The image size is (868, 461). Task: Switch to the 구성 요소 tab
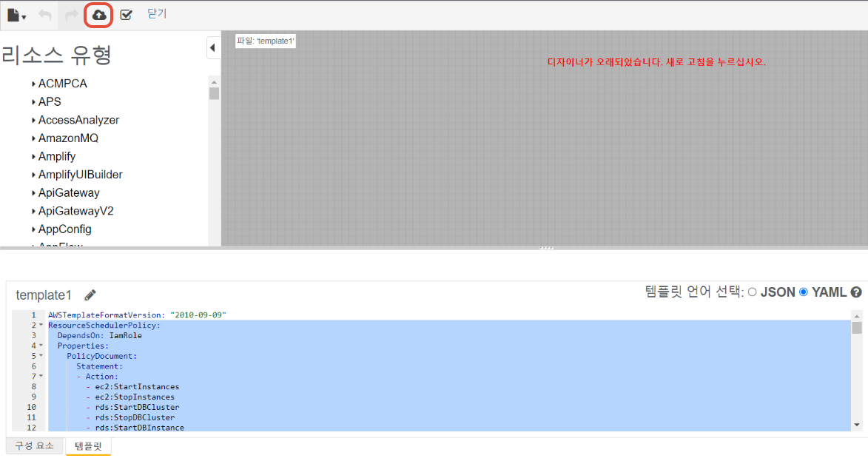tap(35, 446)
